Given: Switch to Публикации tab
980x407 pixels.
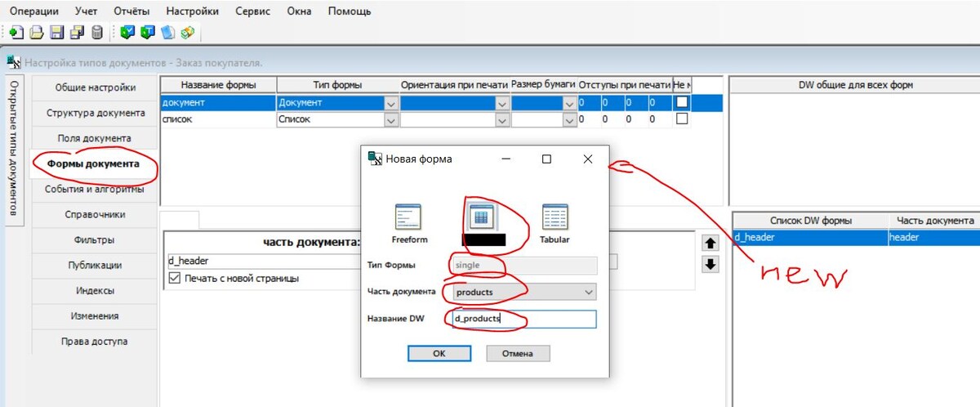Looking at the screenshot, I should pyautogui.click(x=96, y=265).
